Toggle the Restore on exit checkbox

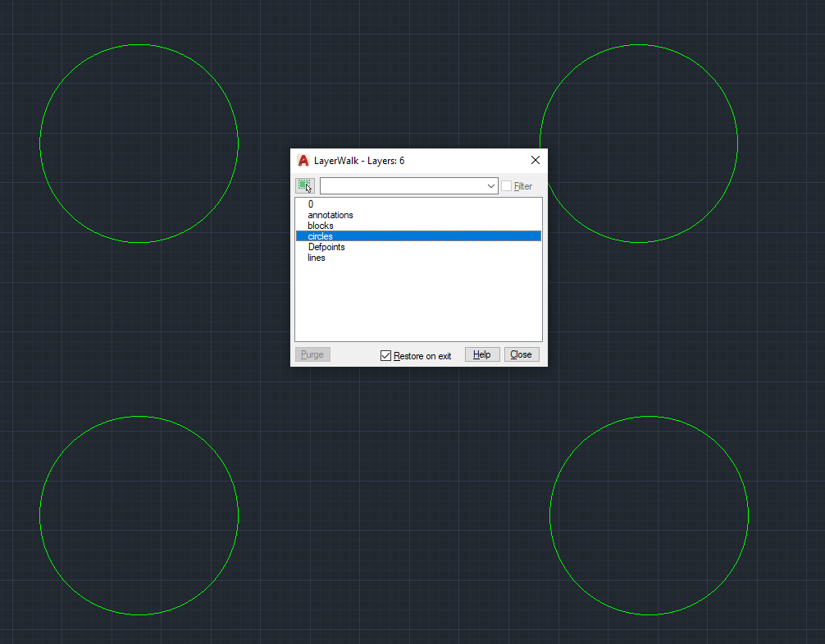click(385, 356)
